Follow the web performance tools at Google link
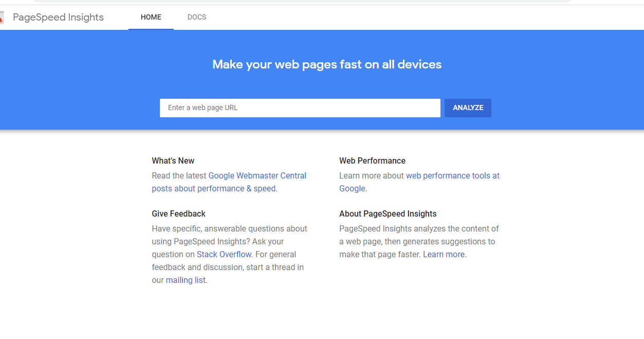Viewport: 644px width, 339px height. click(x=419, y=182)
